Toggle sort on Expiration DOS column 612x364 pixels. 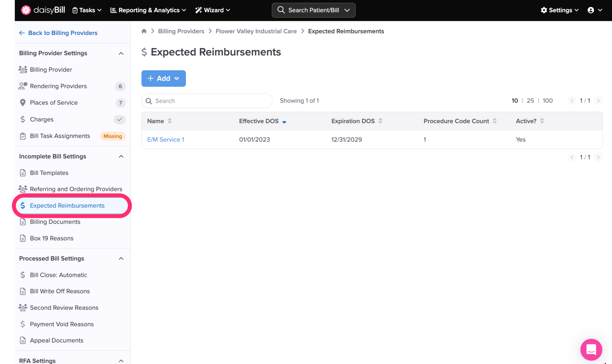[380, 121]
